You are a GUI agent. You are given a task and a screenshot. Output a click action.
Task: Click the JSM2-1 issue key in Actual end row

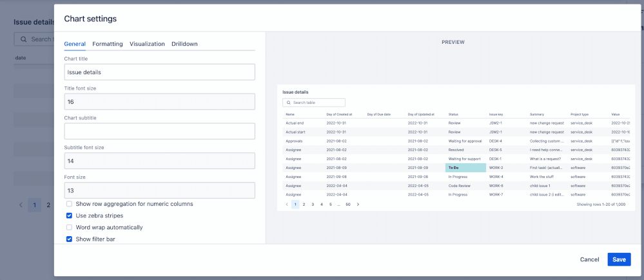click(495, 123)
